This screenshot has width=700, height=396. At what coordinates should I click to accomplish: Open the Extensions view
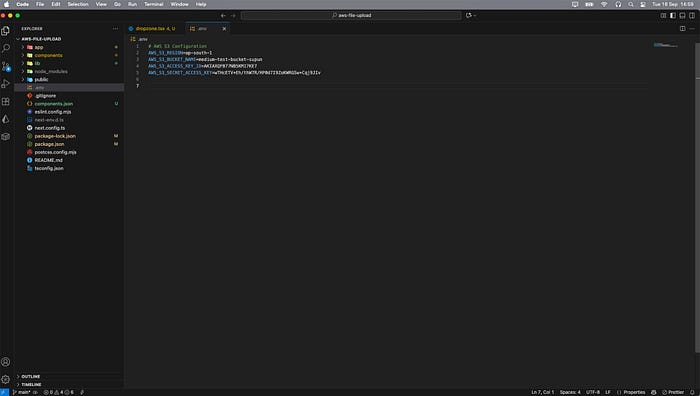6,102
